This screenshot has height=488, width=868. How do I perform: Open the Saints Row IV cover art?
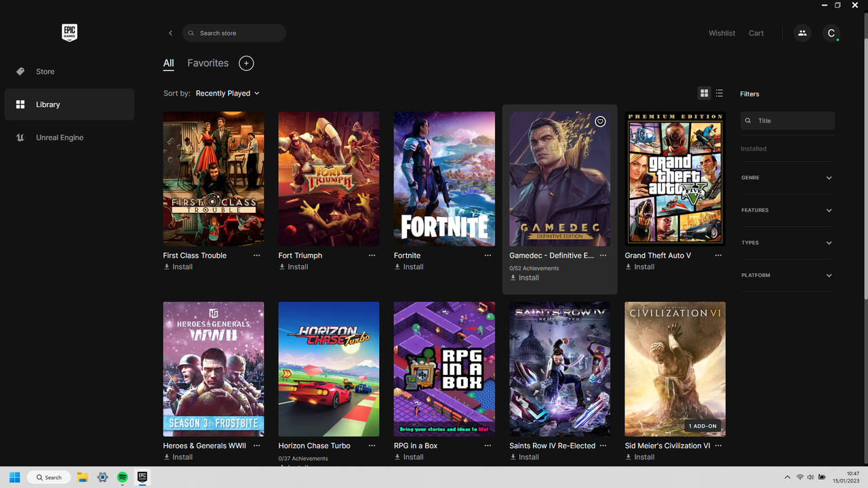coord(559,369)
